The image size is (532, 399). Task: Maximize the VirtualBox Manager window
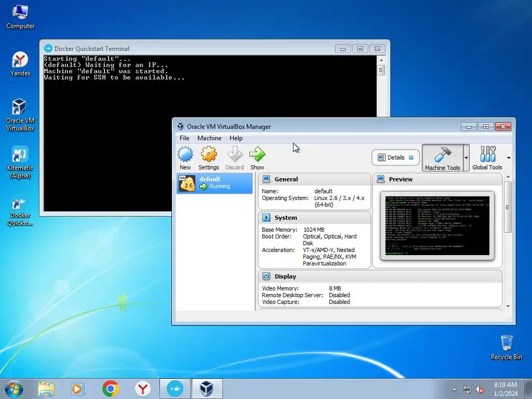[x=486, y=127]
